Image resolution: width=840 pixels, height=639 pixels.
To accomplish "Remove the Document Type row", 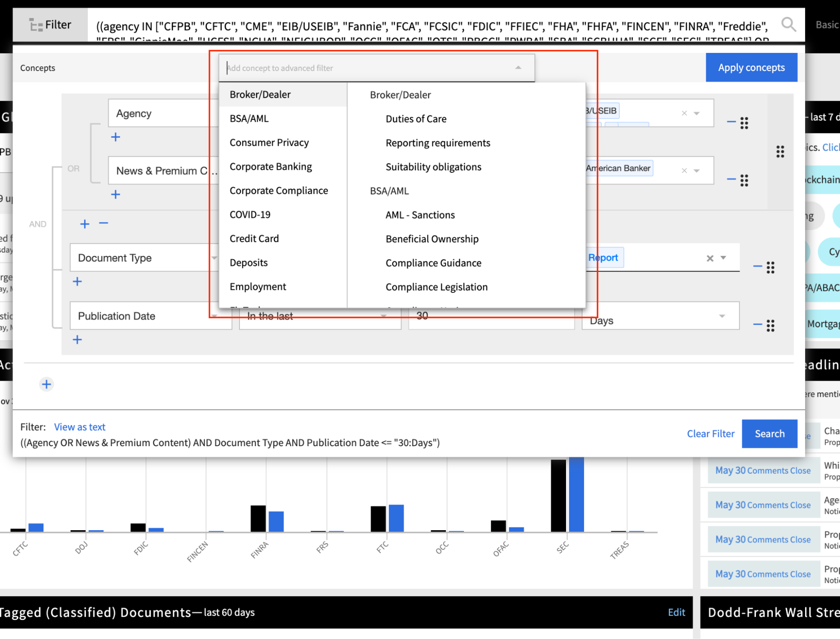I will [x=758, y=266].
